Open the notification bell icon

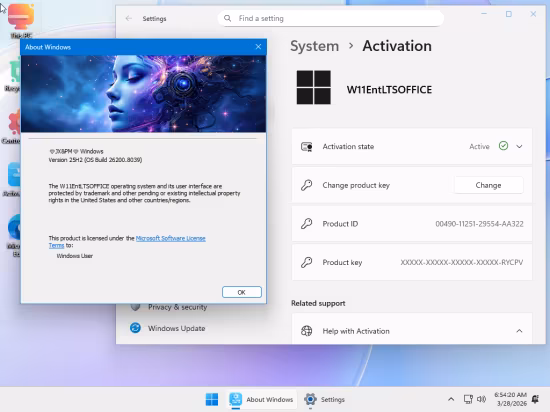(536, 399)
